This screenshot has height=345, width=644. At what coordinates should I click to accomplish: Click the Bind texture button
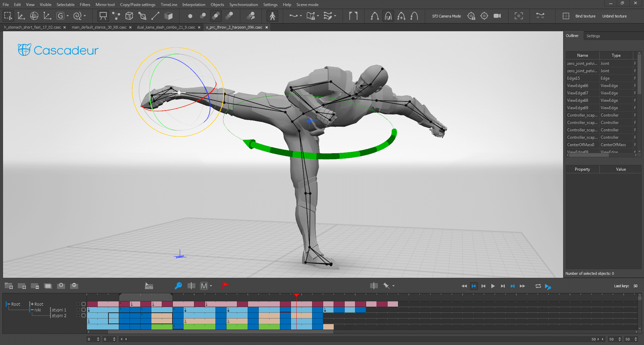(585, 16)
